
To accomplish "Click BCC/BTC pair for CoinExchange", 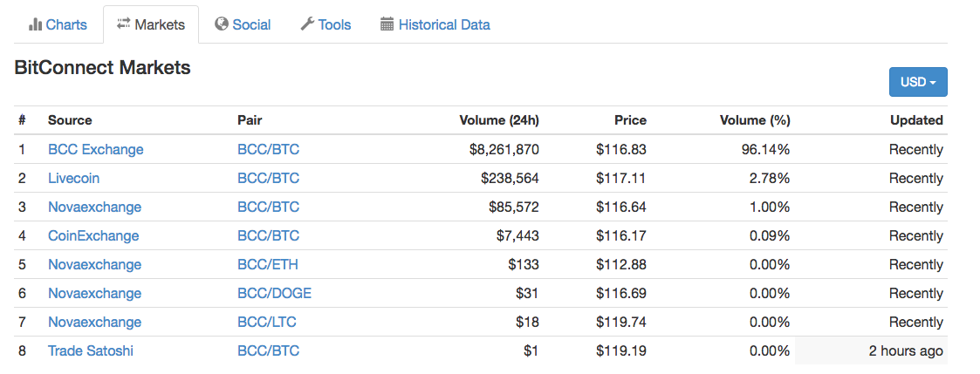I will (268, 236).
